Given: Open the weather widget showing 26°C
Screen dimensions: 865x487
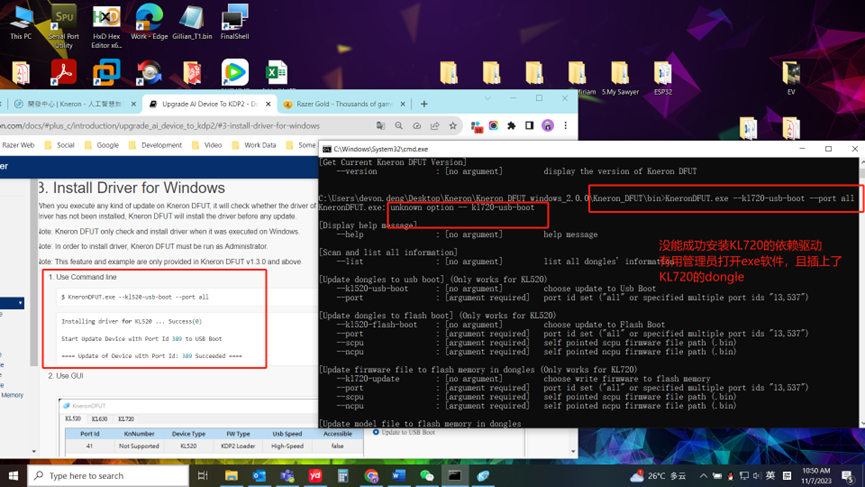Looking at the screenshot, I should tap(658, 475).
